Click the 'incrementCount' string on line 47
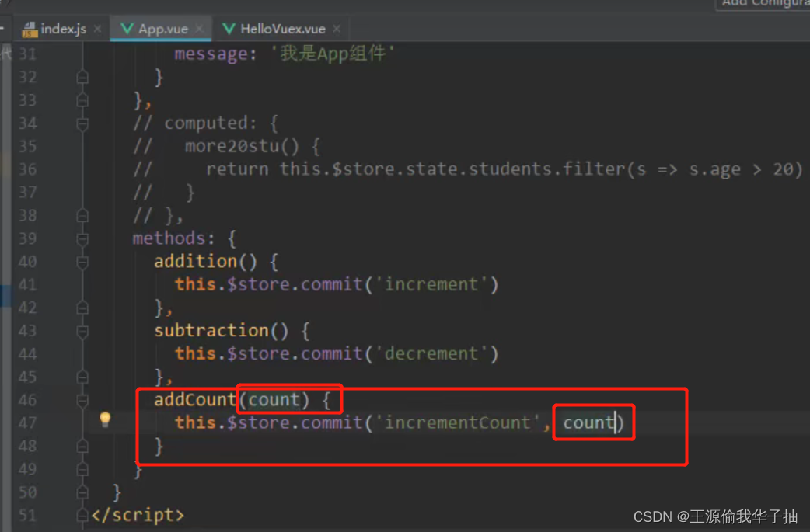The height and width of the screenshot is (532, 810). point(458,423)
